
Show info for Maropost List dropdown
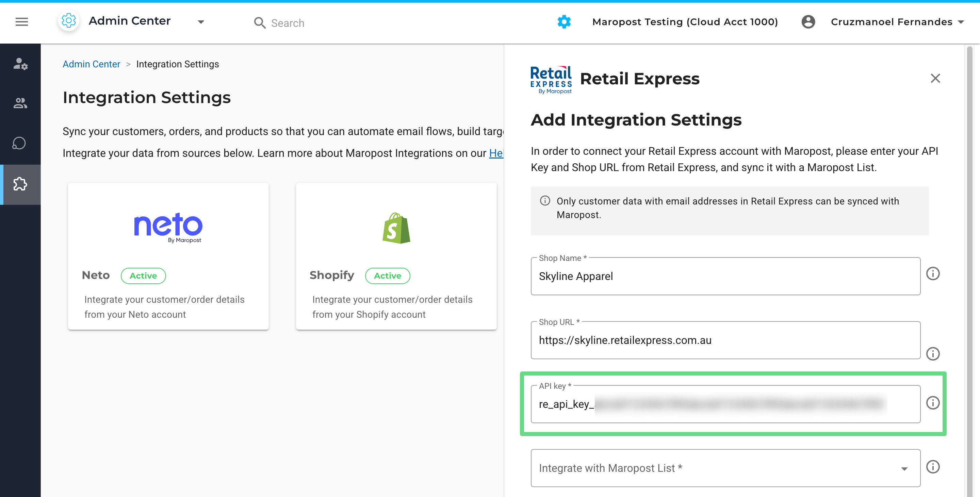(932, 467)
